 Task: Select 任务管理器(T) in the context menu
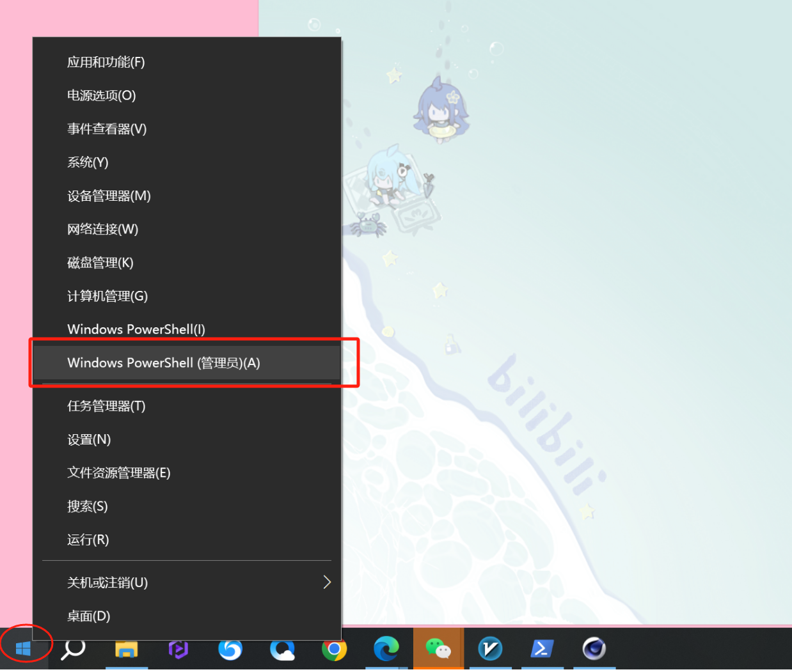click(106, 406)
